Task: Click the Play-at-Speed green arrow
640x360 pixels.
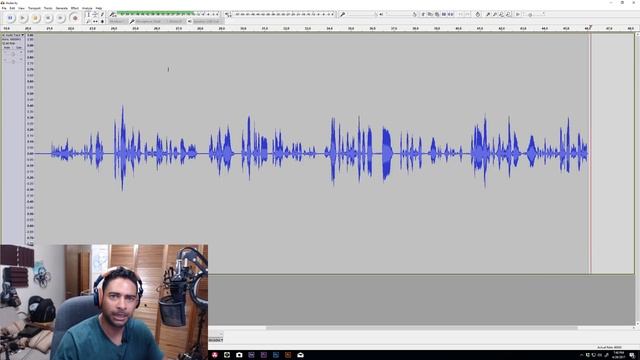Action: click(518, 14)
